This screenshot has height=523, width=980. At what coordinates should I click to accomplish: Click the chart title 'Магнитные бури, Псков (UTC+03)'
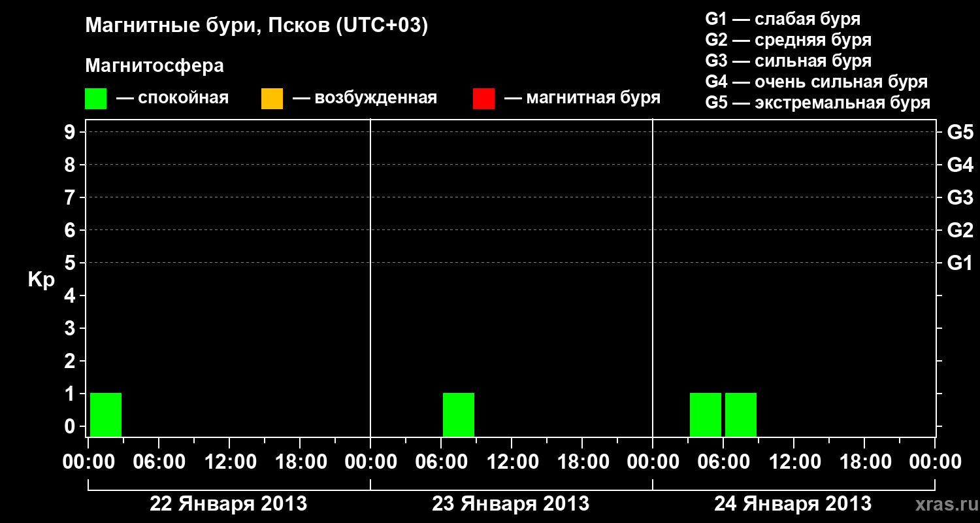tap(257, 26)
